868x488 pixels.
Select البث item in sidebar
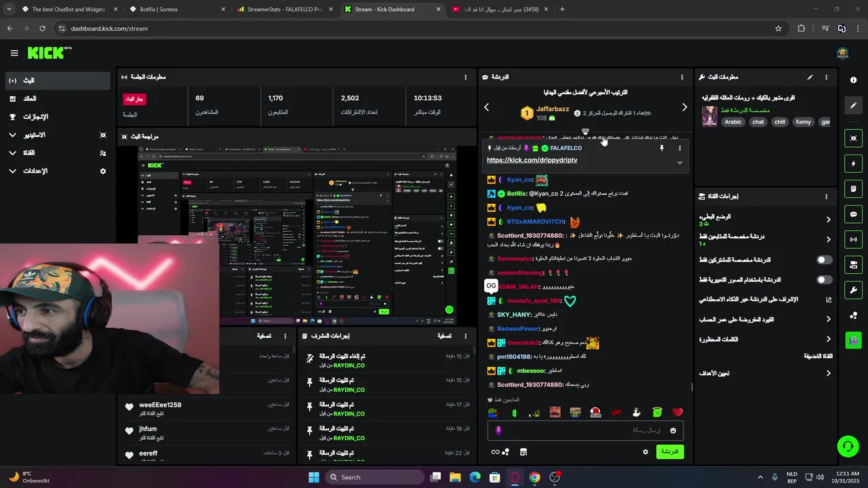[x=56, y=80]
